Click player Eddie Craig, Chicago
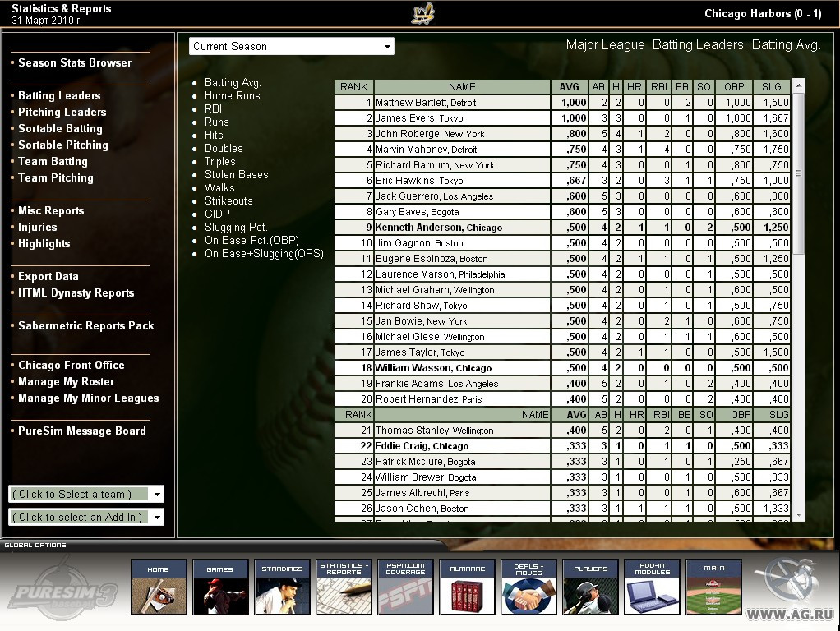 pyautogui.click(x=422, y=446)
